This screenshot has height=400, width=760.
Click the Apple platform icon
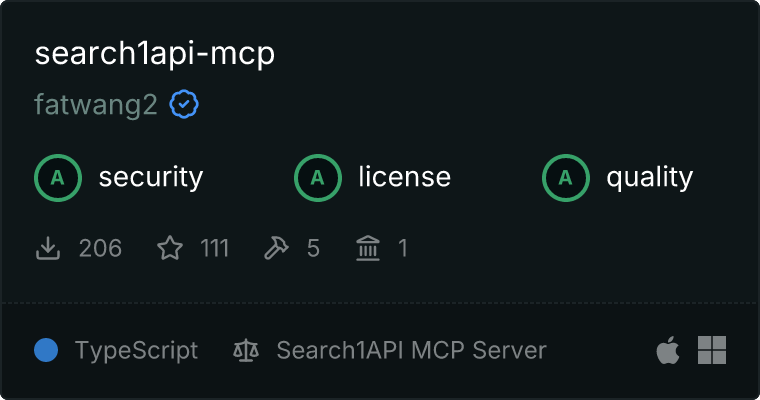pyautogui.click(x=668, y=350)
